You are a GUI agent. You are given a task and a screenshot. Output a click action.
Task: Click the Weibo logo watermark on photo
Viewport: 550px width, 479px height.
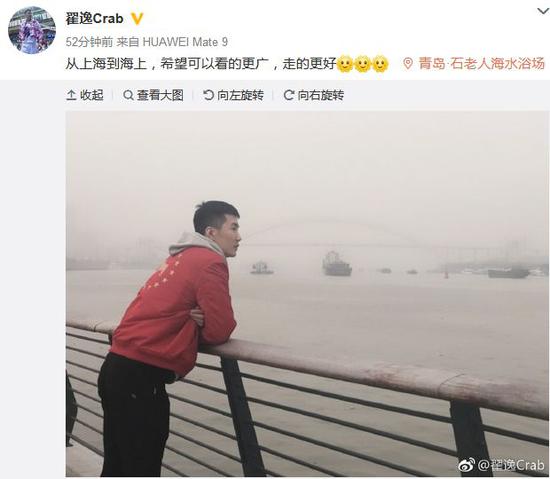467,465
